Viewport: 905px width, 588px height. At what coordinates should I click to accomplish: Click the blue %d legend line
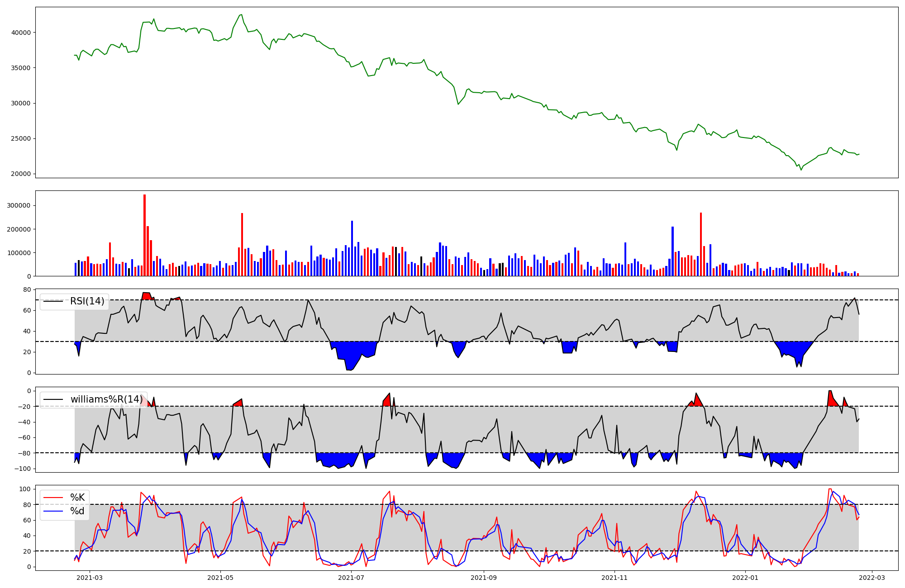(x=53, y=511)
